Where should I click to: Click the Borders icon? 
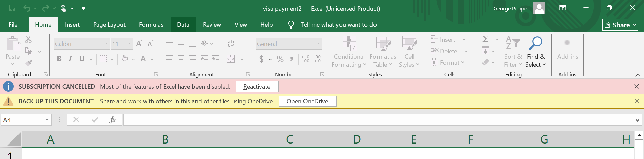pyautogui.click(x=103, y=59)
